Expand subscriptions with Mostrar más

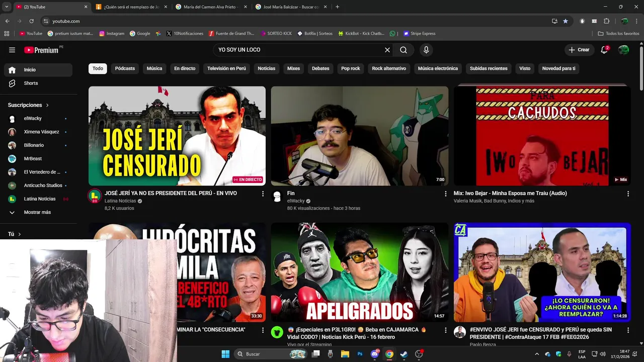tap(38, 212)
